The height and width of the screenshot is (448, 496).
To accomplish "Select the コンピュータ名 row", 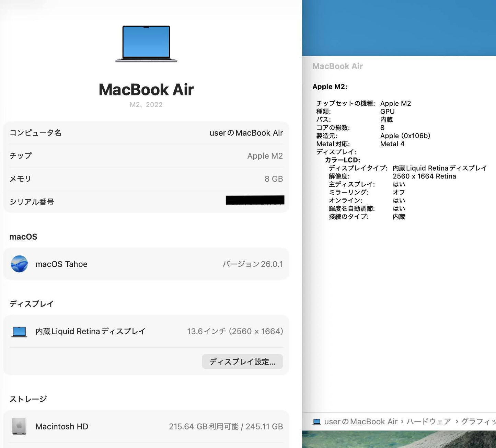I will (146, 133).
